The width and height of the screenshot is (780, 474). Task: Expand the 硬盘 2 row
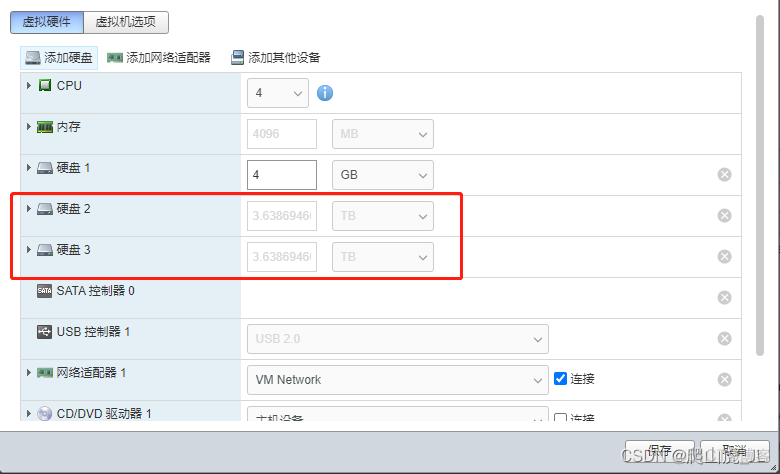coord(29,208)
